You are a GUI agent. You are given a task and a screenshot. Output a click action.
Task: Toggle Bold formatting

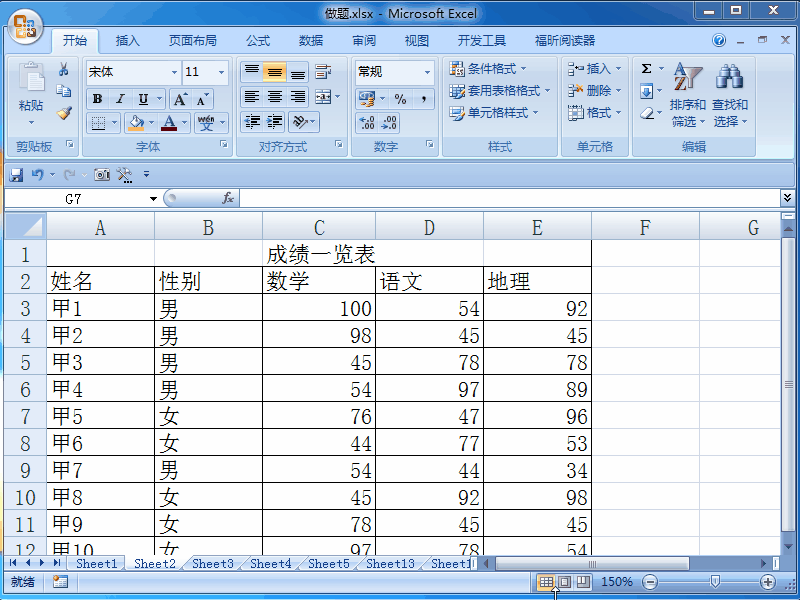pyautogui.click(x=97, y=99)
